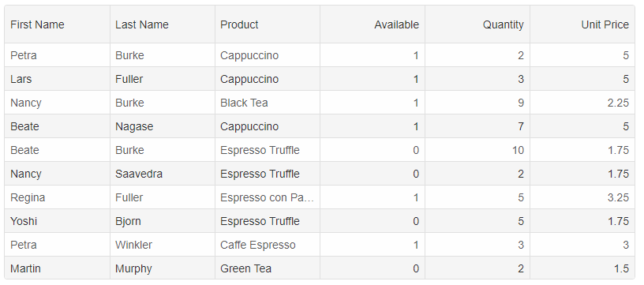Select Lars Fuller's Cappuccino product cell

tap(268, 79)
